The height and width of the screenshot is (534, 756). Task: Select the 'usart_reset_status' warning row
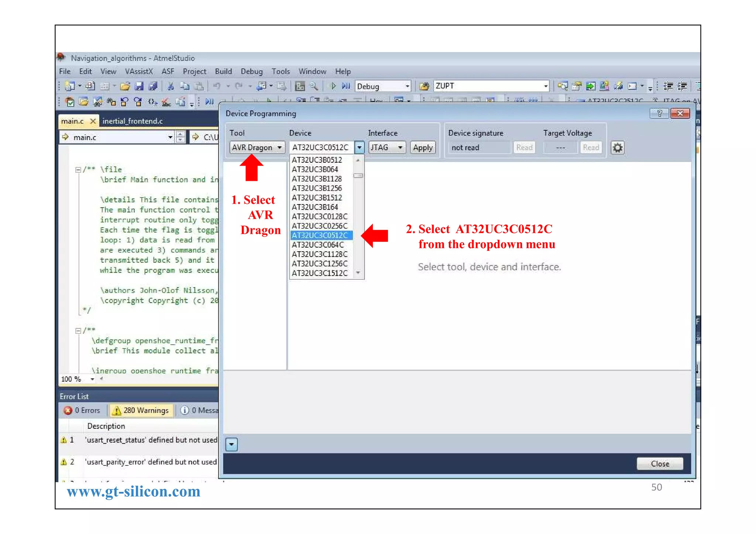139,440
